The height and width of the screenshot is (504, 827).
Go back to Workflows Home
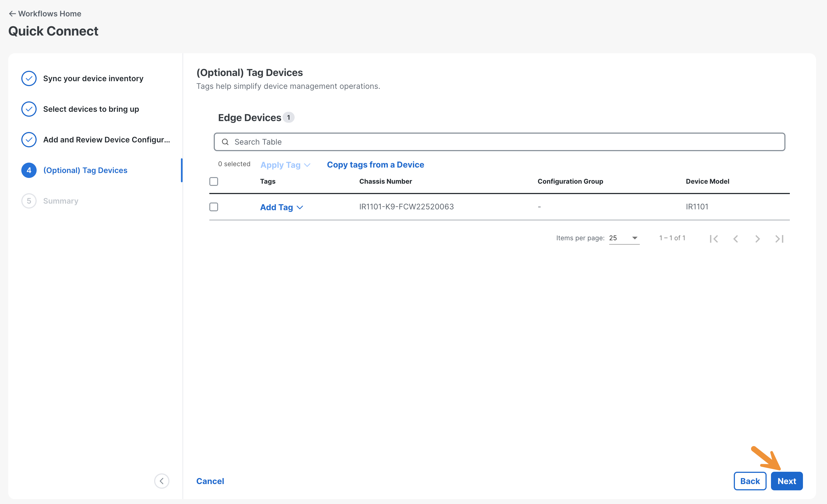(45, 14)
